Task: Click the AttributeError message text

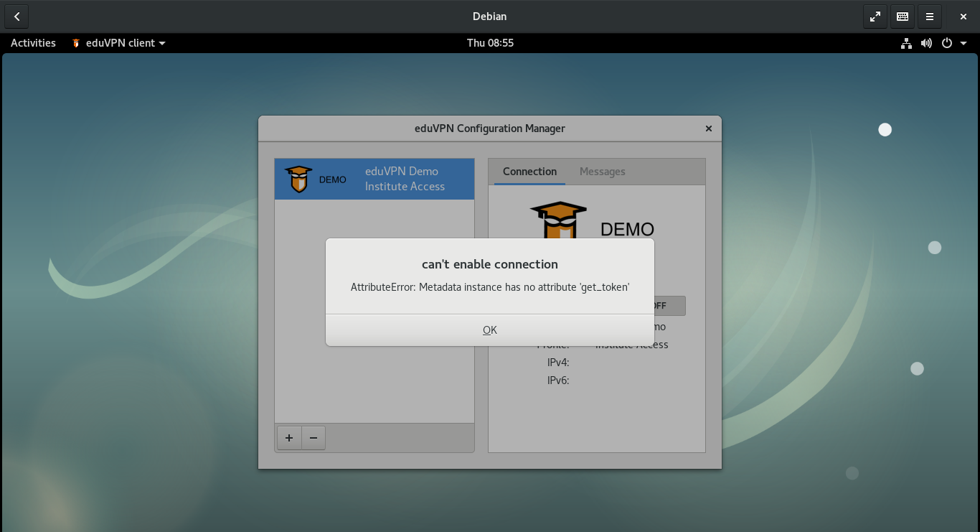Action: click(x=490, y=287)
